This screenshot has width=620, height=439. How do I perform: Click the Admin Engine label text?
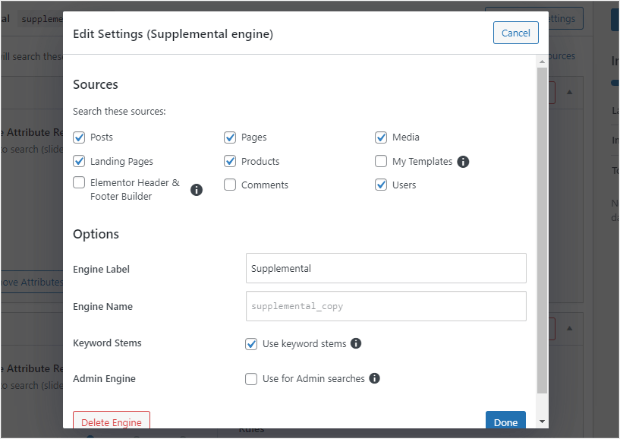(104, 378)
